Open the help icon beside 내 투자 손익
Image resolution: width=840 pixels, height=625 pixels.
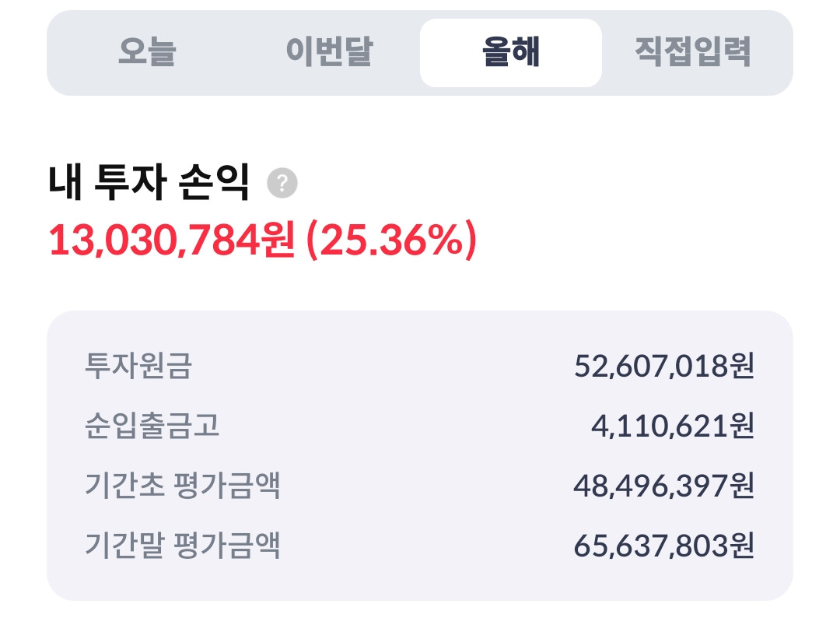click(x=282, y=184)
